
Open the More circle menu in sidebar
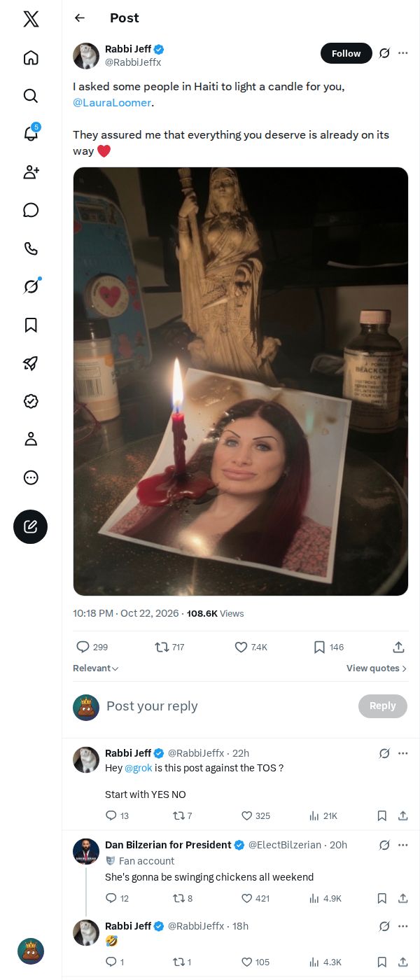pyautogui.click(x=31, y=477)
